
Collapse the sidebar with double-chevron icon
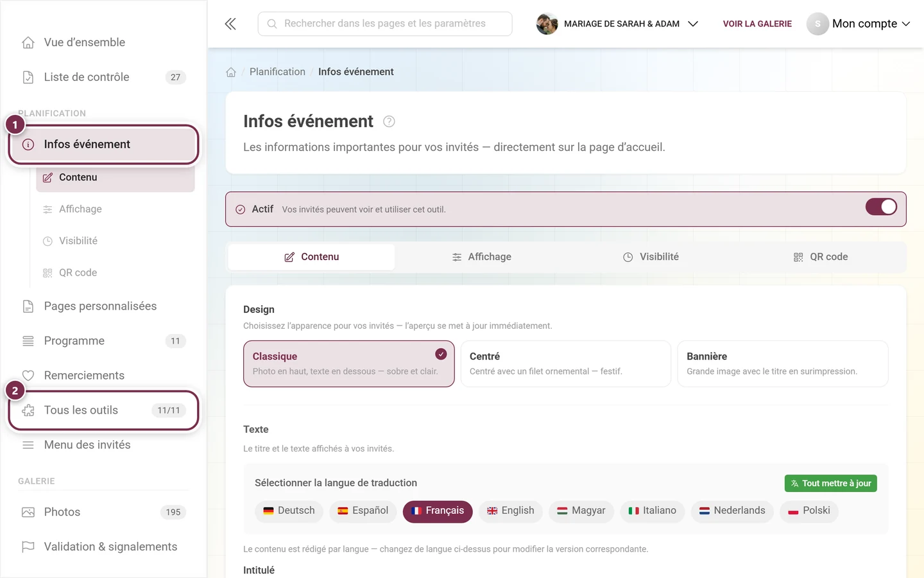click(230, 24)
